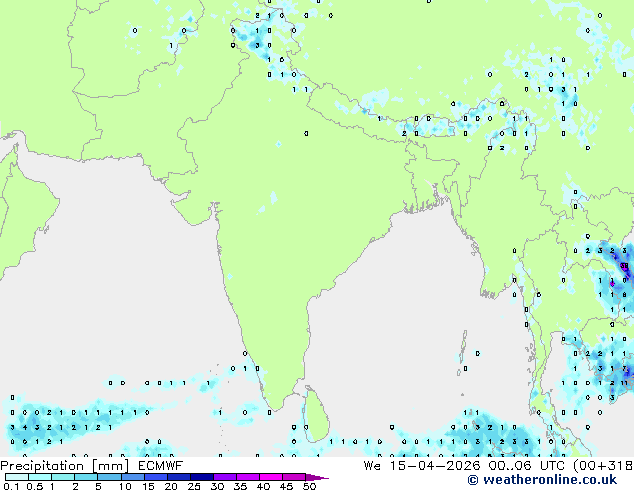Click the '0.1' legend scale label
Viewport: 634px width, 490px height.
pyautogui.click(x=12, y=486)
